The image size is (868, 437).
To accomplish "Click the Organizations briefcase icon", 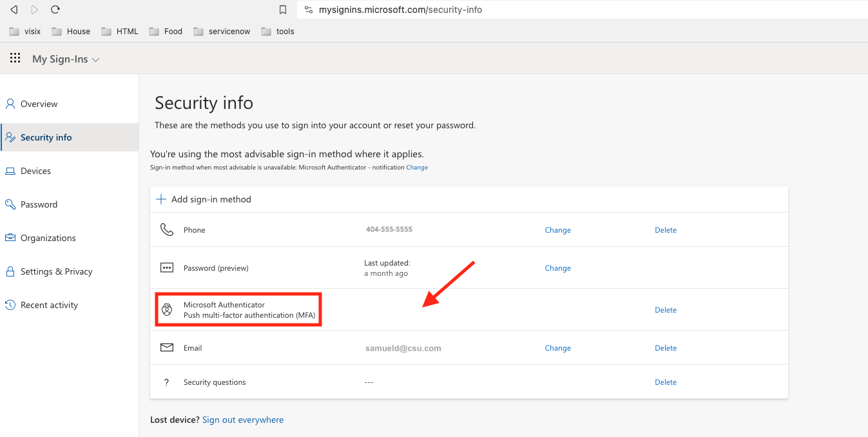I will coord(10,238).
